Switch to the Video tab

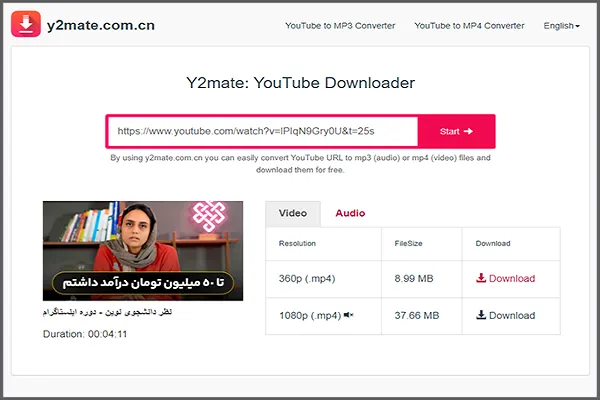click(x=293, y=213)
